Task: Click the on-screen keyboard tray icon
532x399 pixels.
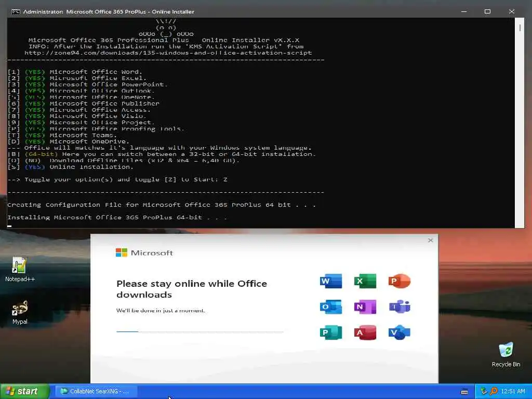Action: coord(464,392)
